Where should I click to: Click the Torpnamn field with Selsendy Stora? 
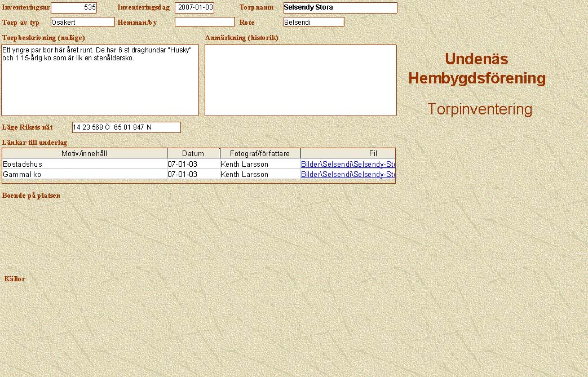coord(340,8)
